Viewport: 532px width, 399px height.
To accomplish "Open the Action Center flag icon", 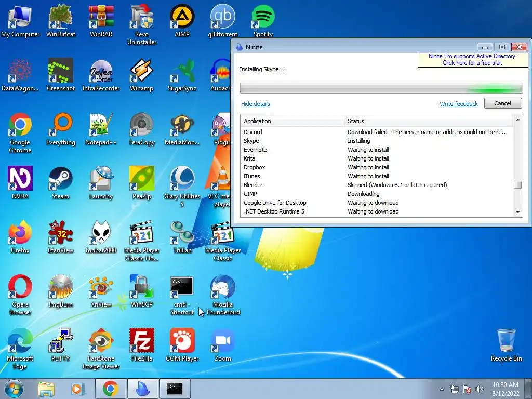I will pos(467,389).
